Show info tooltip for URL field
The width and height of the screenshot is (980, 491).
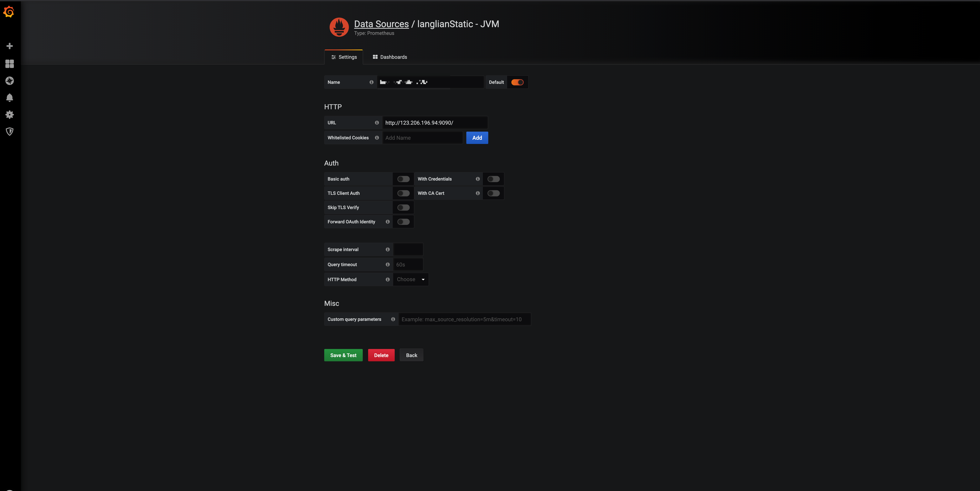point(377,123)
